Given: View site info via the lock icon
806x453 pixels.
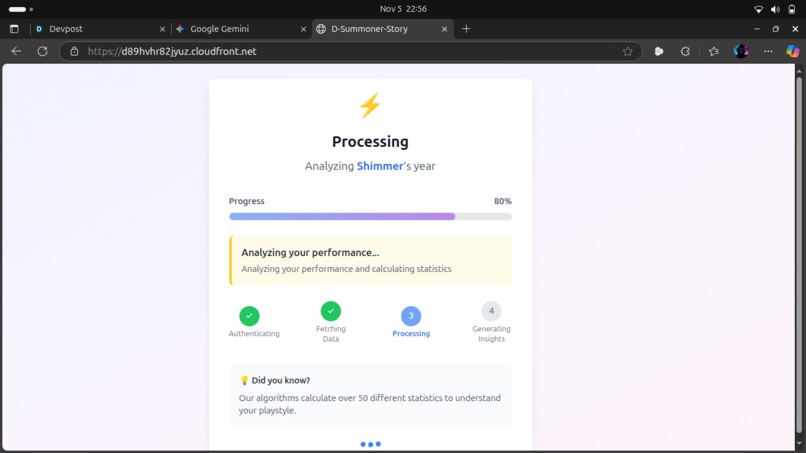Looking at the screenshot, I should (75, 51).
